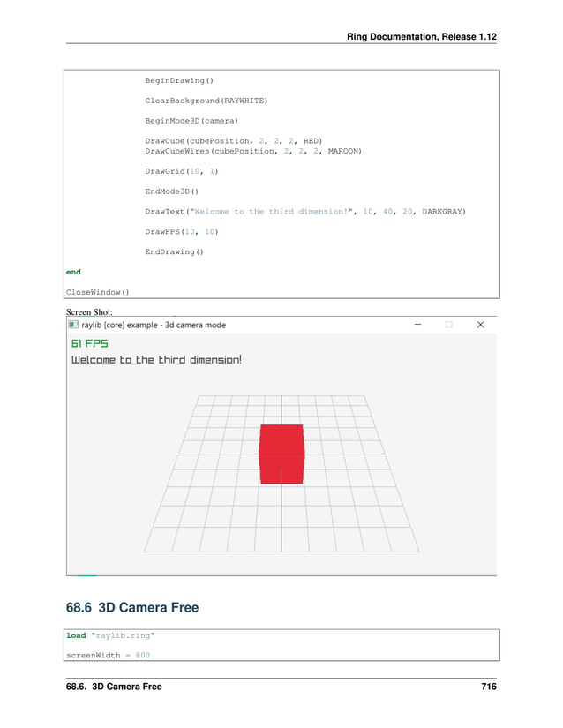Maximize the raylib 3d camera window
563x728 pixels.
[x=449, y=325]
